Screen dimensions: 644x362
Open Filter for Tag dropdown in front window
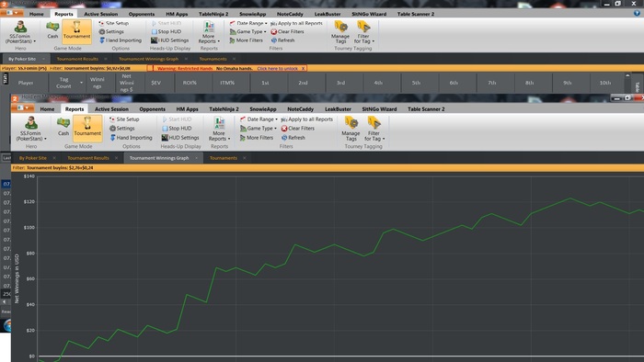click(374, 129)
